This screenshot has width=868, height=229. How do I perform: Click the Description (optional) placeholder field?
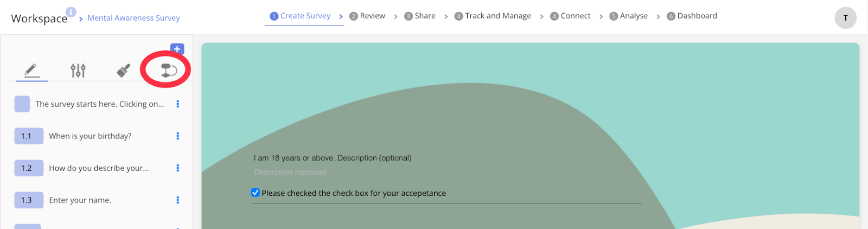(x=290, y=172)
